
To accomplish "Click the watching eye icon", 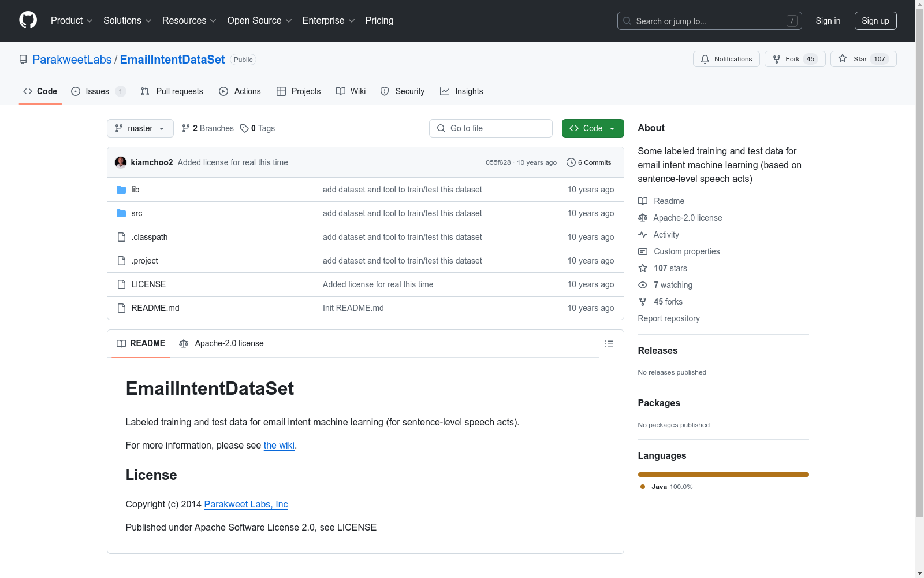I will point(643,285).
